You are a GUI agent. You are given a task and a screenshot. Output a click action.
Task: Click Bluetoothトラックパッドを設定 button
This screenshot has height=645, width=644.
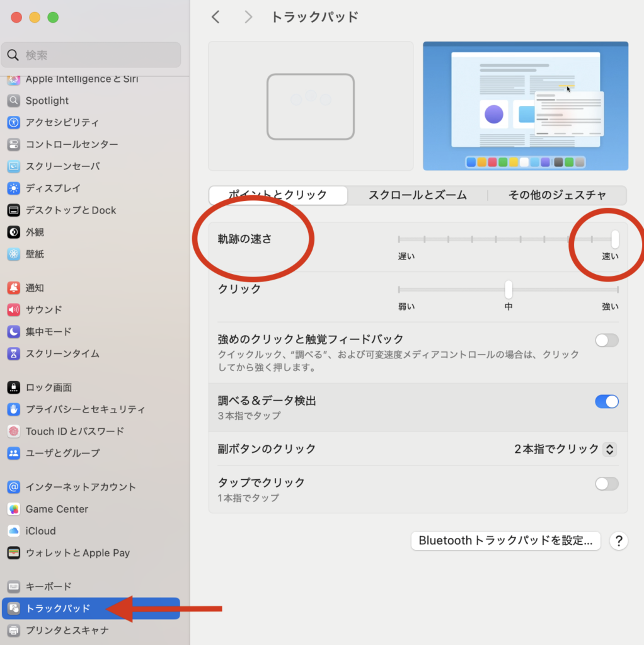click(505, 540)
